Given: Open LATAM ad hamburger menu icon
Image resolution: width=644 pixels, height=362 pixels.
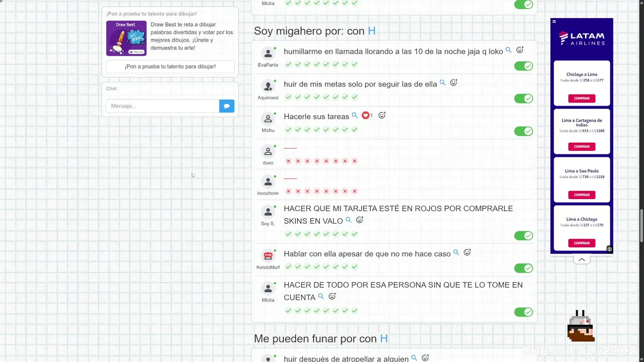Looking at the screenshot, I should [x=554, y=22].
